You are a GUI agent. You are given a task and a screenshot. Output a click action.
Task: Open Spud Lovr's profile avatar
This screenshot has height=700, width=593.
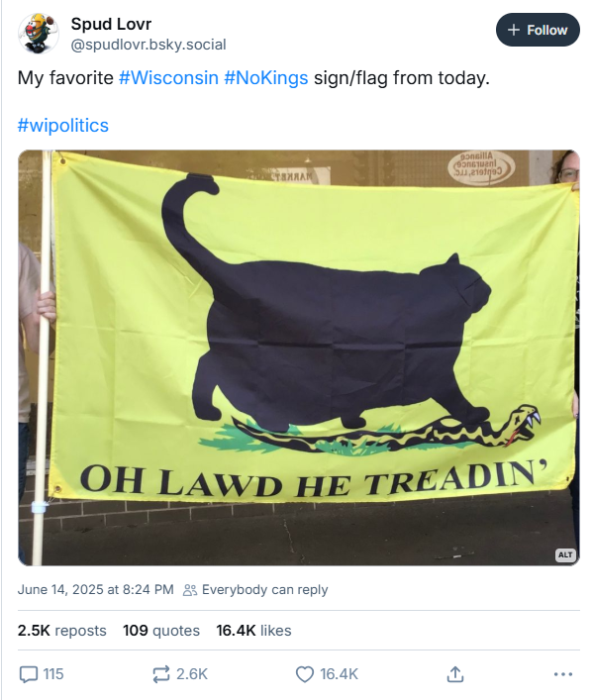39,34
